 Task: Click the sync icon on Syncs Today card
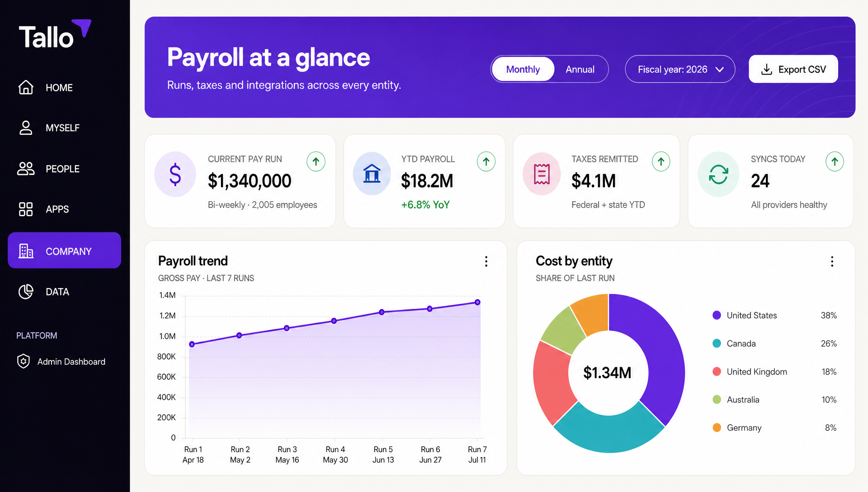718,174
